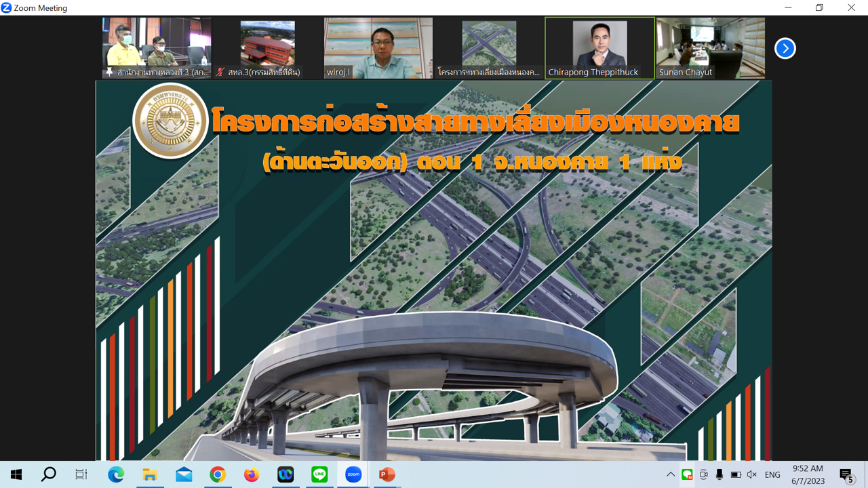Image resolution: width=868 pixels, height=488 pixels.
Task: Launch Firefox from the taskbar
Action: click(x=252, y=474)
